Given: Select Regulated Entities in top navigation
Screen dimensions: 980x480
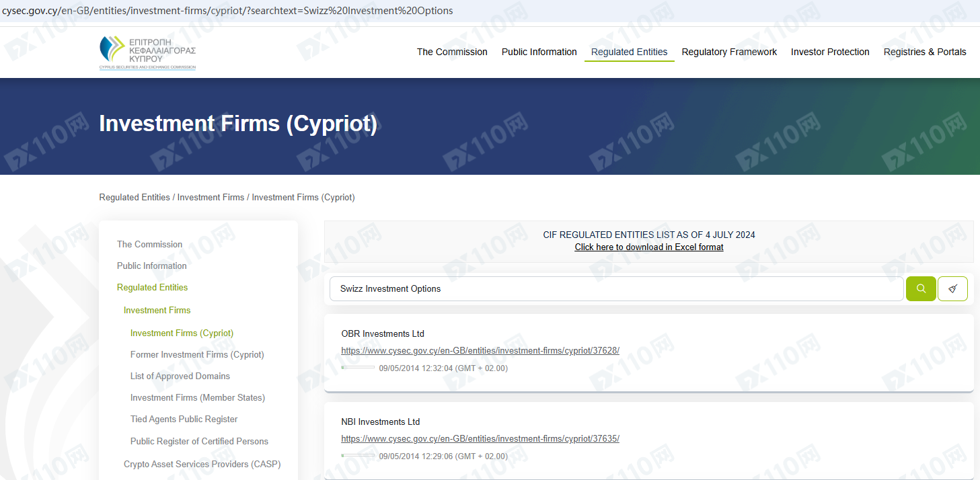Looking at the screenshot, I should (x=629, y=52).
